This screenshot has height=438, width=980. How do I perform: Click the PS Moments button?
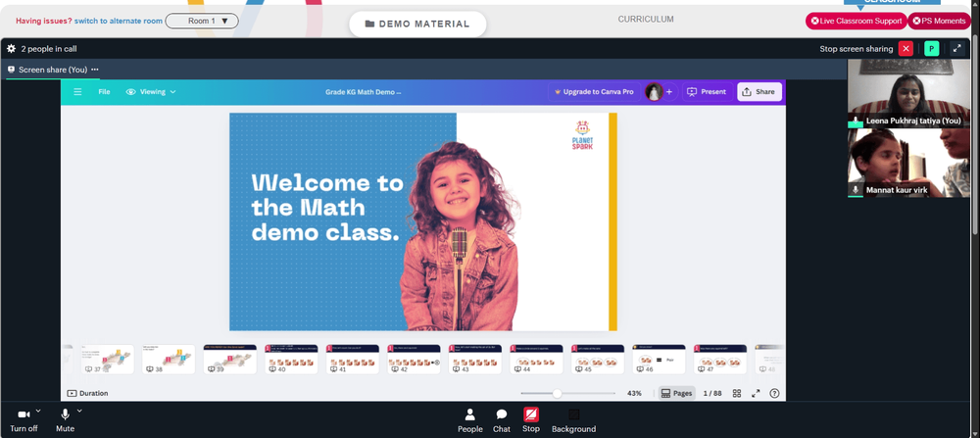point(939,22)
